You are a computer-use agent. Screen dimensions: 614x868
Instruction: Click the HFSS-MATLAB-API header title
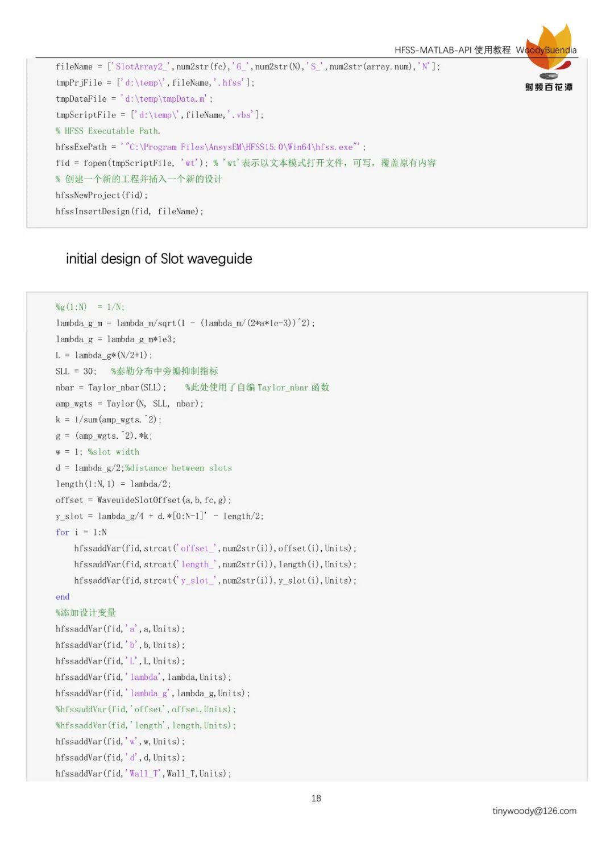(452, 50)
